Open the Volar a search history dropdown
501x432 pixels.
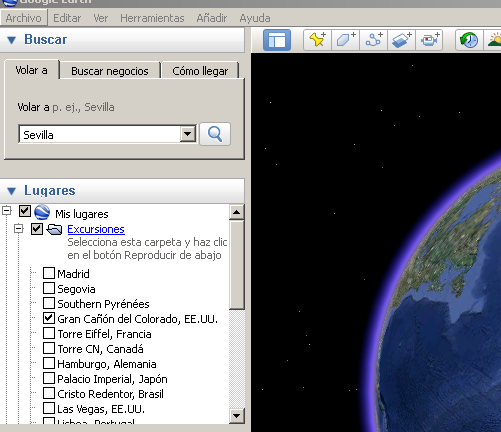pyautogui.click(x=188, y=134)
